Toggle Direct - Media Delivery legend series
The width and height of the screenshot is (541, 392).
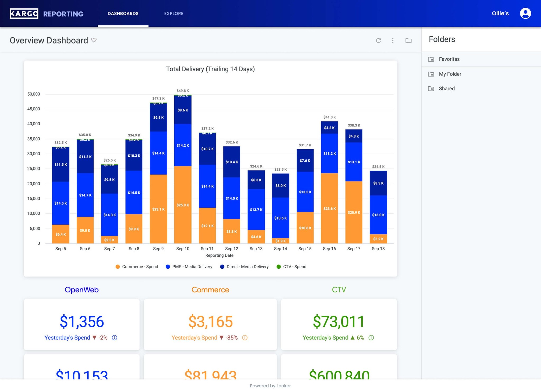tap(244, 267)
